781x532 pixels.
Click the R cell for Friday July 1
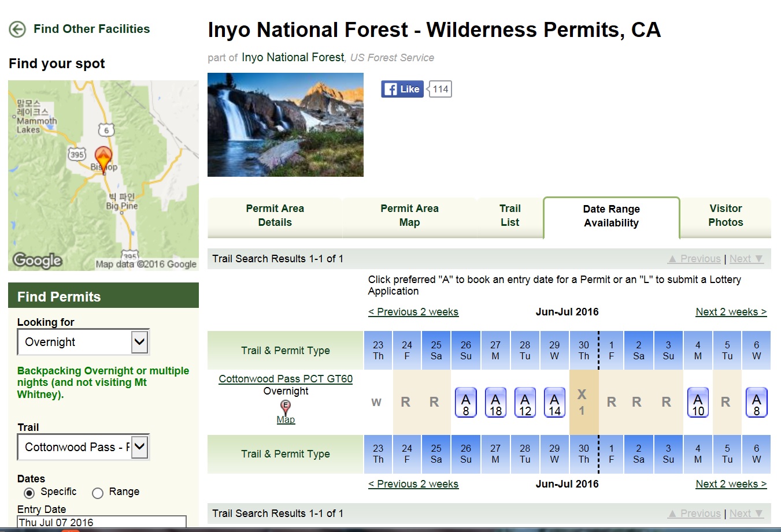pos(612,403)
